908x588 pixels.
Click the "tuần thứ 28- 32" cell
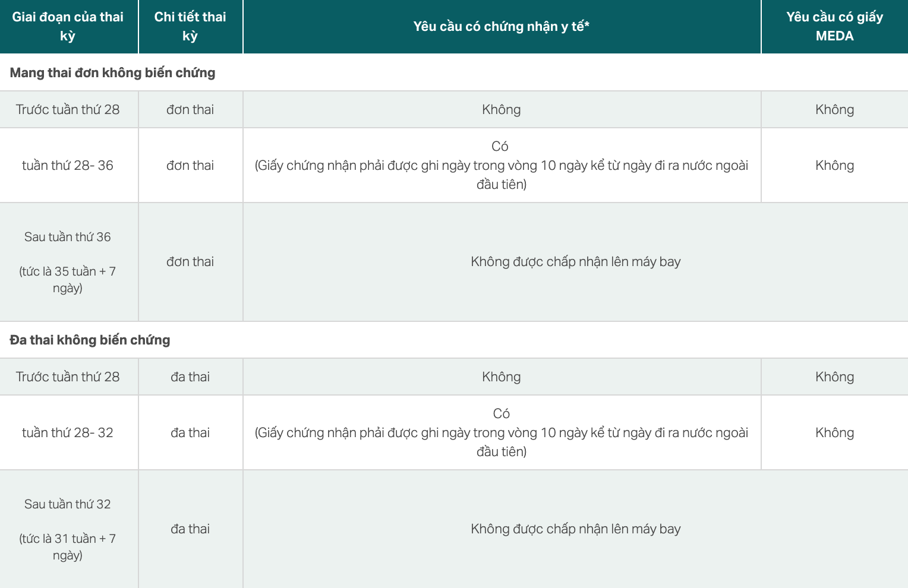(68, 432)
